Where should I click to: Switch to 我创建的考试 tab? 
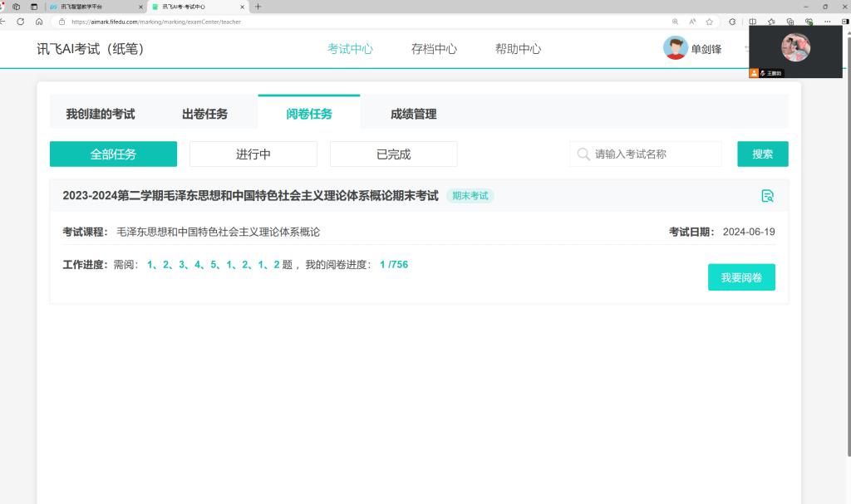101,114
